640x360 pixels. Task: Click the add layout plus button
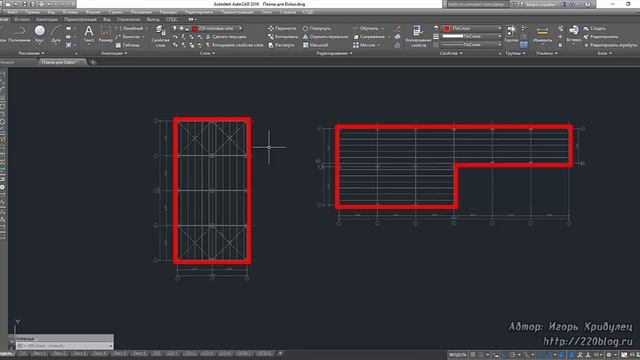tap(280, 353)
